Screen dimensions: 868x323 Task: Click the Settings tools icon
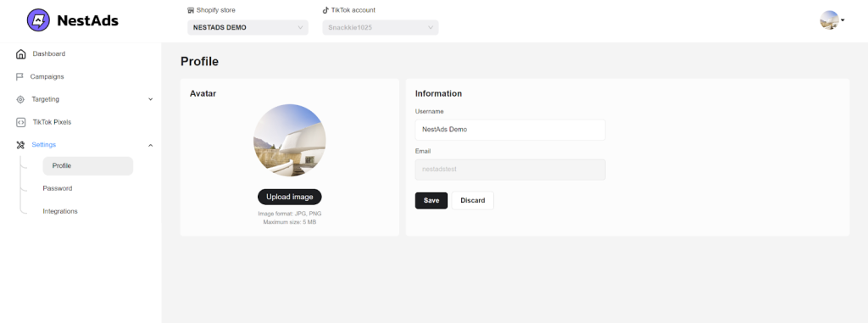point(20,145)
